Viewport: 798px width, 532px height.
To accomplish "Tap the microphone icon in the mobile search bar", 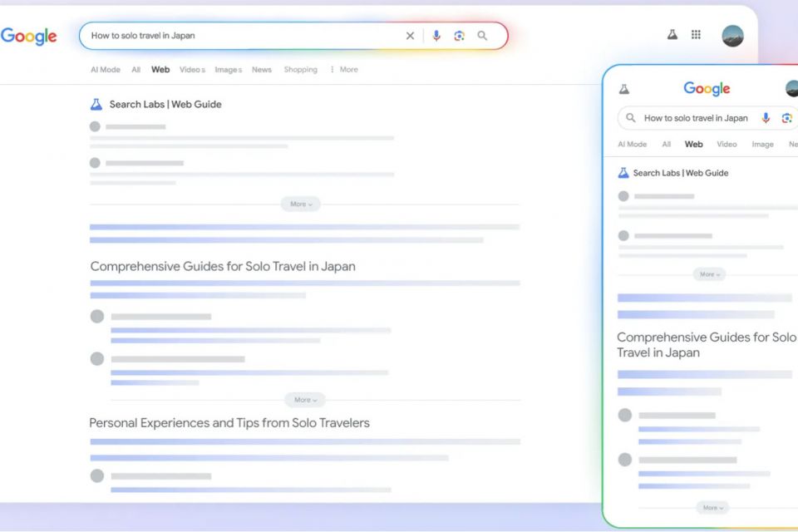I will coord(765,118).
